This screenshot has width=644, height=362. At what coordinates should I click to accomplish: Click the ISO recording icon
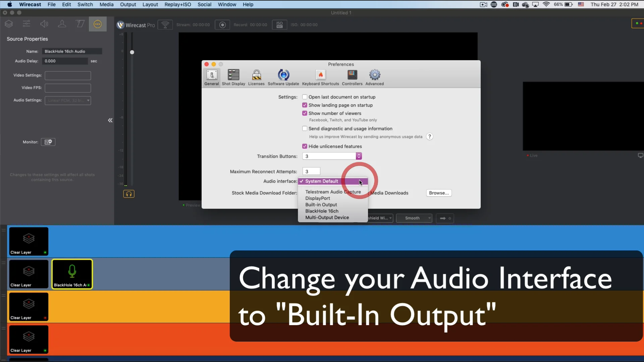click(279, 25)
